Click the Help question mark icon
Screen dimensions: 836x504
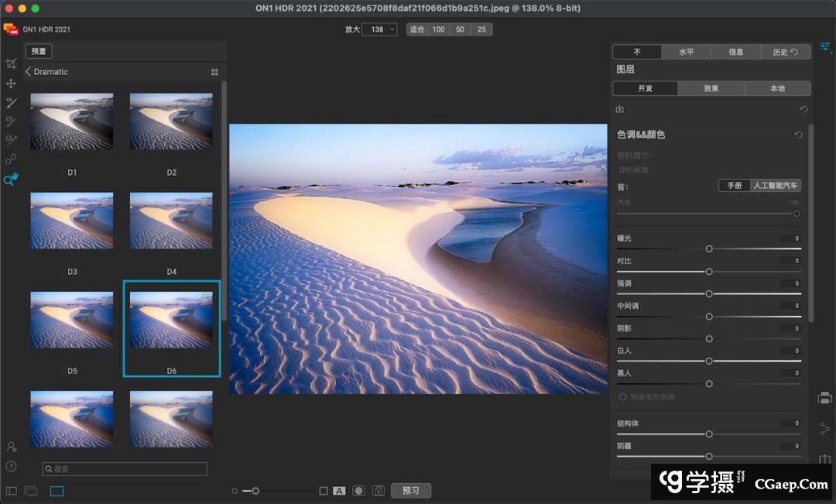tap(11, 466)
